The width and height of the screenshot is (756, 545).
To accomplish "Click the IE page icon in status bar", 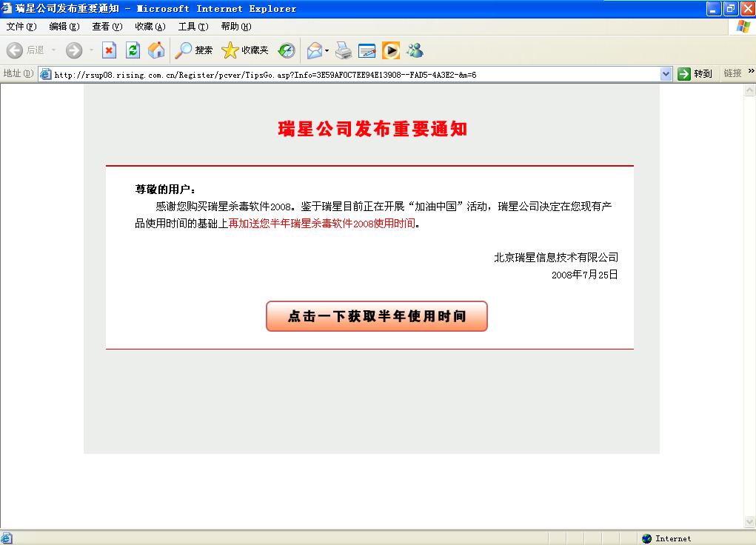I will 6,538.
